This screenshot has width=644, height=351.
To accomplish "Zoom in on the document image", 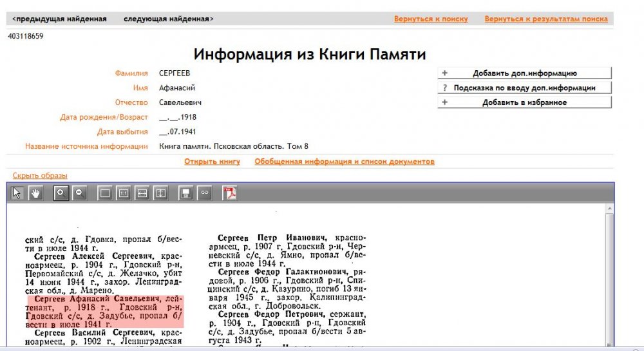I will [61, 193].
